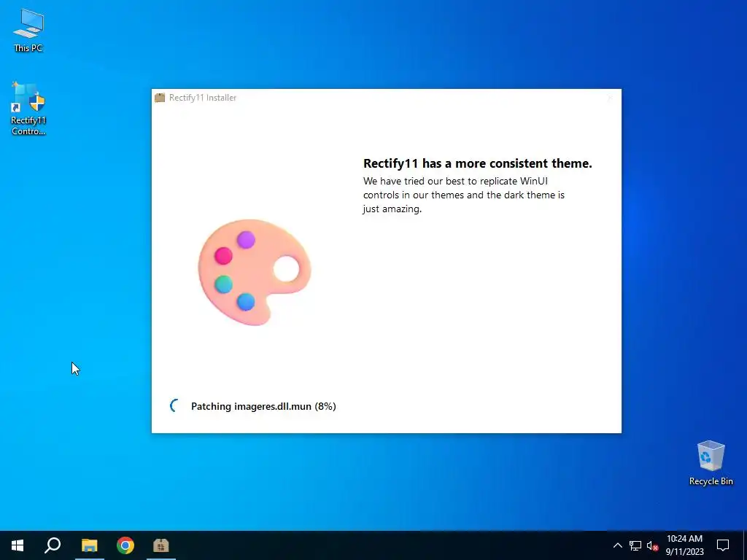Open the Action Center notifications icon

point(723,545)
